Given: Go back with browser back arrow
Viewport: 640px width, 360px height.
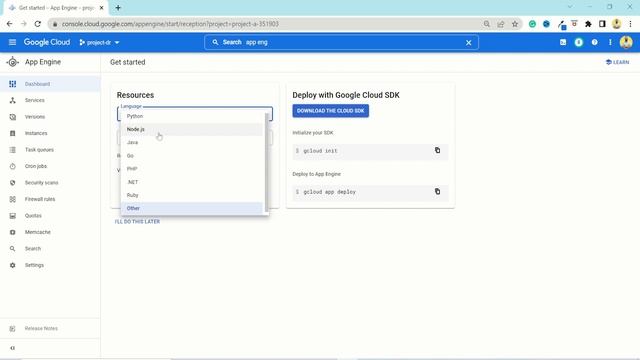Looking at the screenshot, I should click(x=9, y=24).
